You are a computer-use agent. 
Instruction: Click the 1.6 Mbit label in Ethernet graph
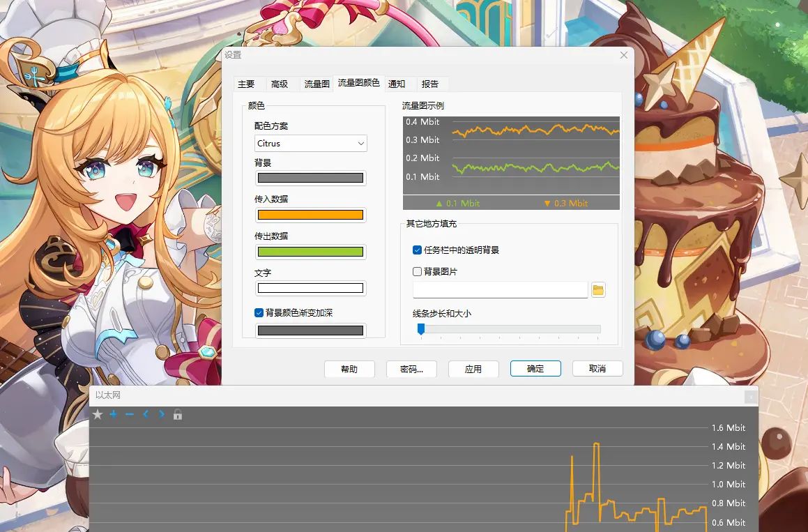click(729, 428)
